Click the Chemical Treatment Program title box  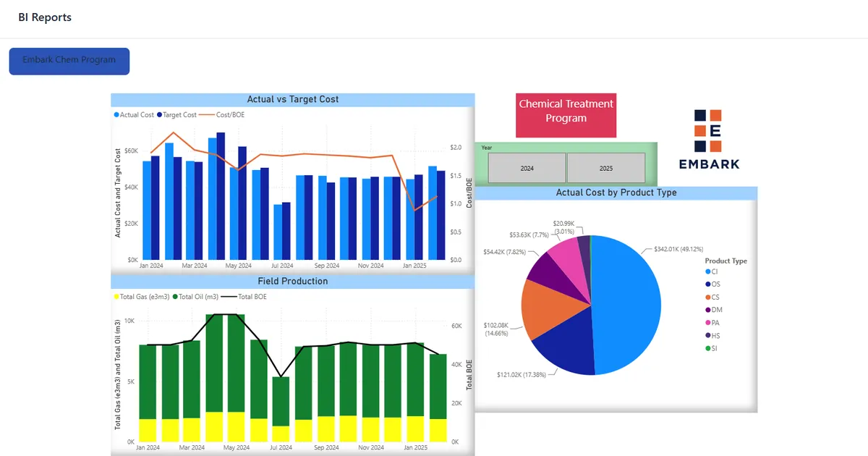tap(566, 115)
